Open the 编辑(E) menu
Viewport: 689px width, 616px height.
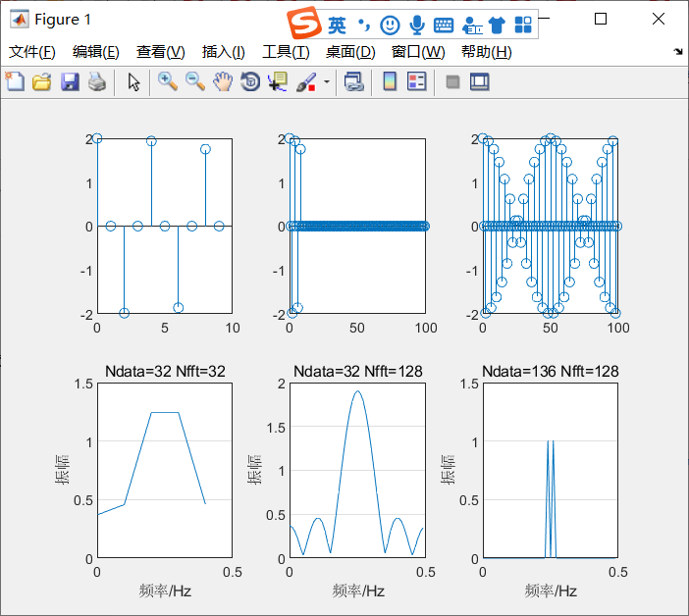click(x=96, y=52)
